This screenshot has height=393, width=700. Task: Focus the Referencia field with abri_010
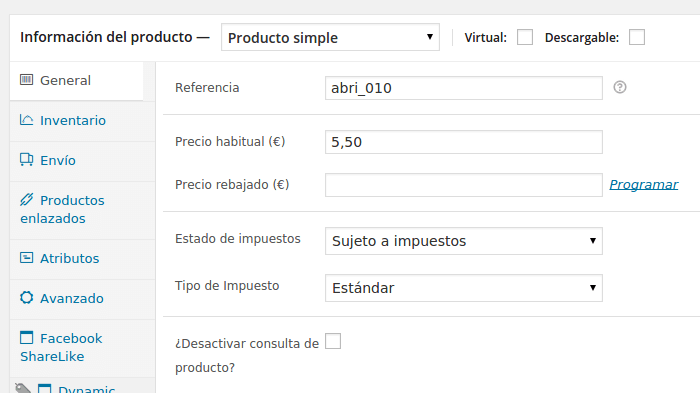point(464,88)
